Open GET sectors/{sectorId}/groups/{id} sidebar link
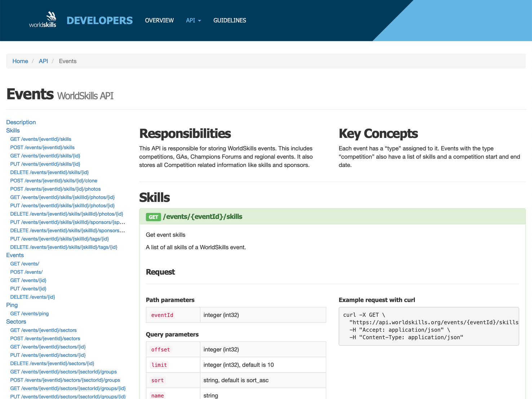This screenshot has width=532, height=399. (68, 388)
